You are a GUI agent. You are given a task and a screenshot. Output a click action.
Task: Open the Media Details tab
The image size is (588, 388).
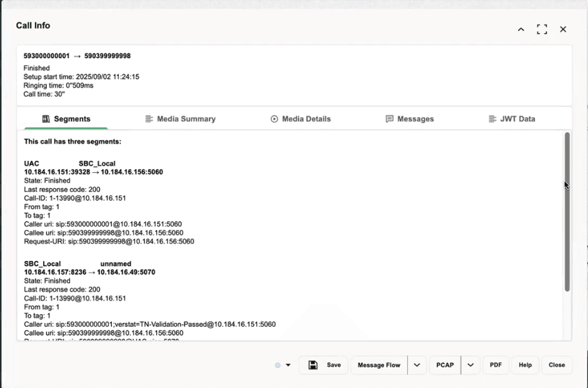click(x=301, y=119)
